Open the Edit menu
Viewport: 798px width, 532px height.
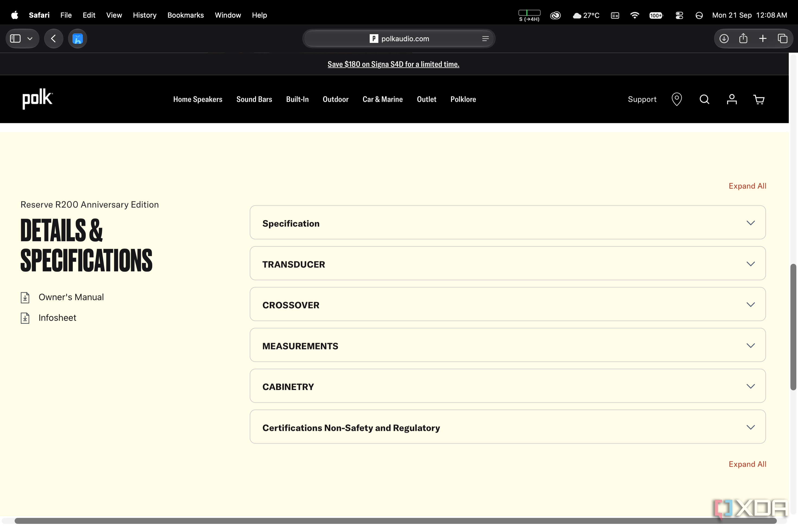(x=89, y=15)
